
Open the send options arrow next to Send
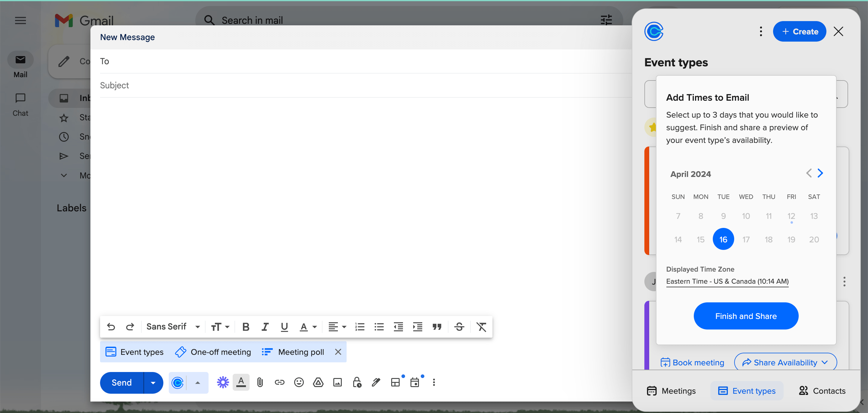153,383
